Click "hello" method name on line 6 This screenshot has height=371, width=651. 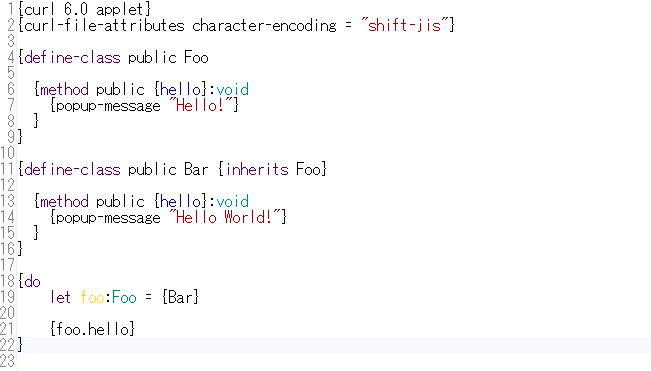click(x=181, y=89)
